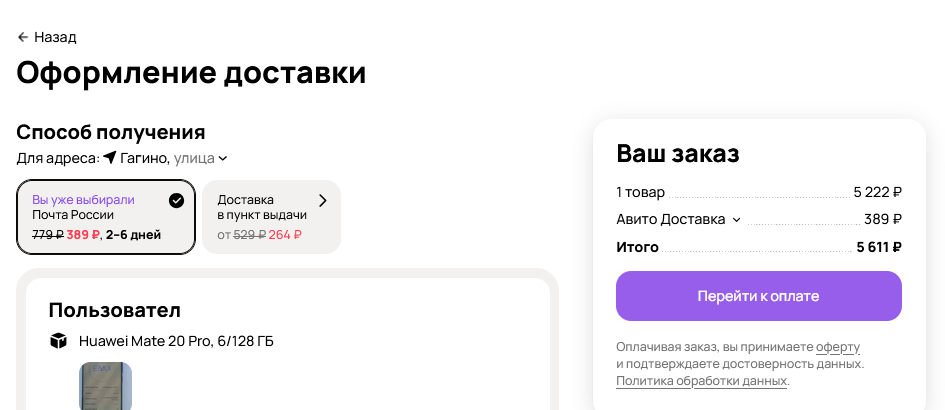Open the Гагино address selector
This screenshot has width=945, height=410.
coord(165,159)
